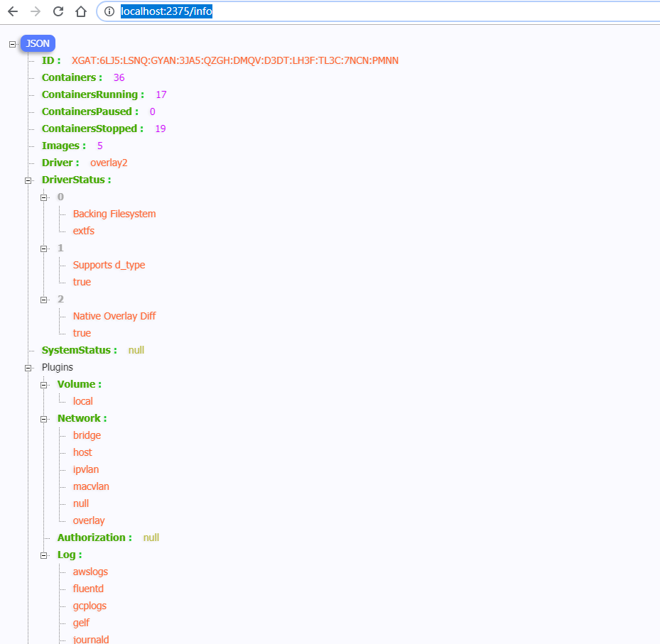Collapse DriverStatus entry 2
The image size is (660, 644).
pos(44,299)
